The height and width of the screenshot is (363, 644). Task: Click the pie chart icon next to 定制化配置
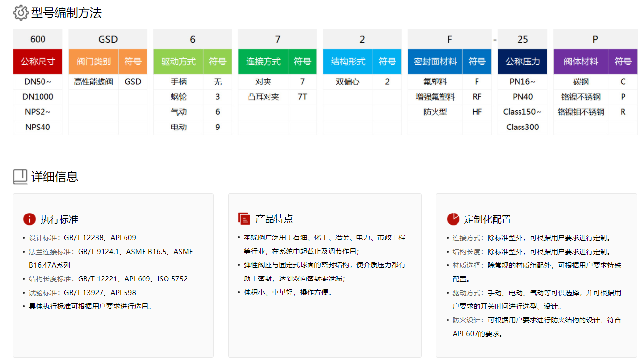[453, 219]
